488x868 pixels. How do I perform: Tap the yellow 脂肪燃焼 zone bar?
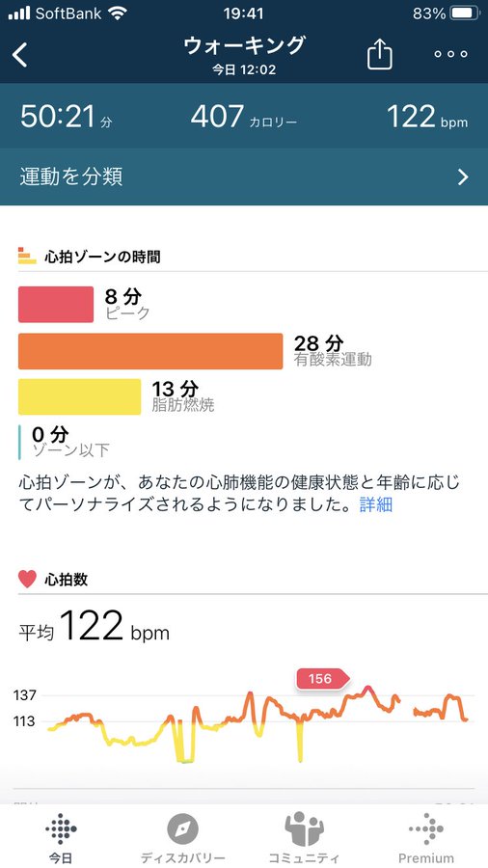pyautogui.click(x=80, y=397)
